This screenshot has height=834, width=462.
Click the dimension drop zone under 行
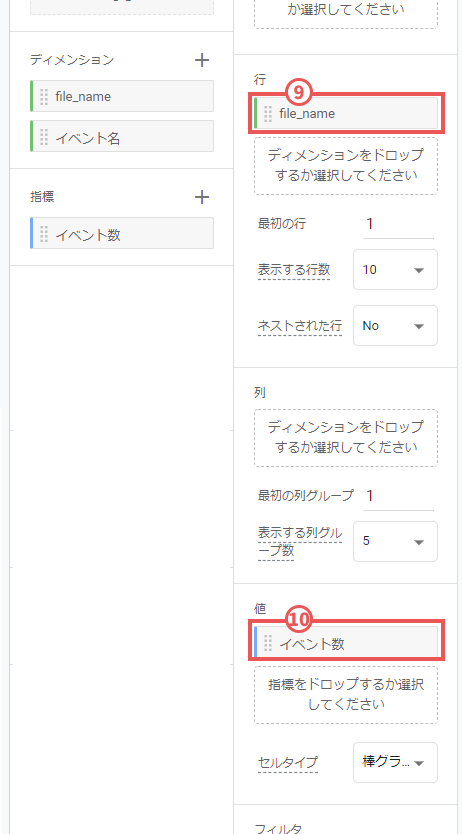[x=346, y=166]
